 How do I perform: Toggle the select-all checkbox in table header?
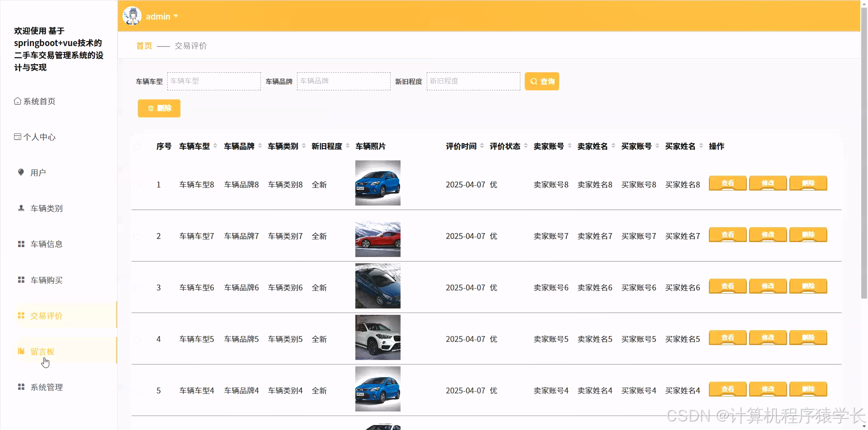(x=138, y=146)
